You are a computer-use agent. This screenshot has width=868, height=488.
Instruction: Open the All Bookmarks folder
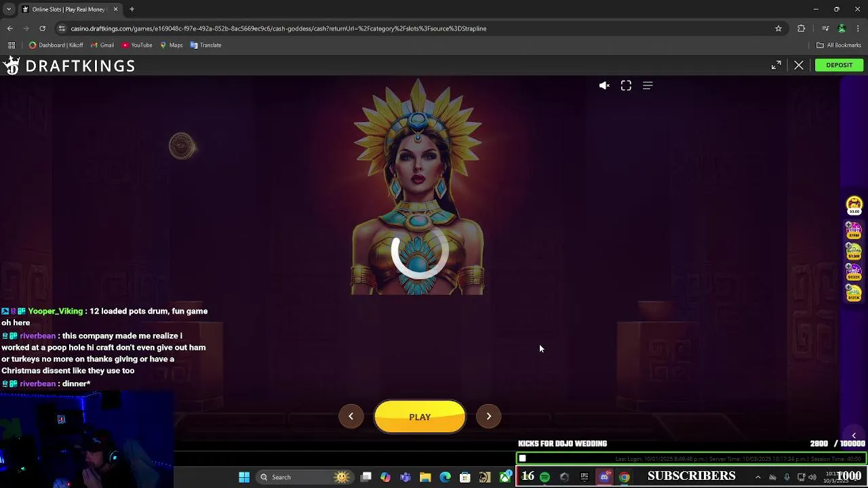[x=839, y=45]
